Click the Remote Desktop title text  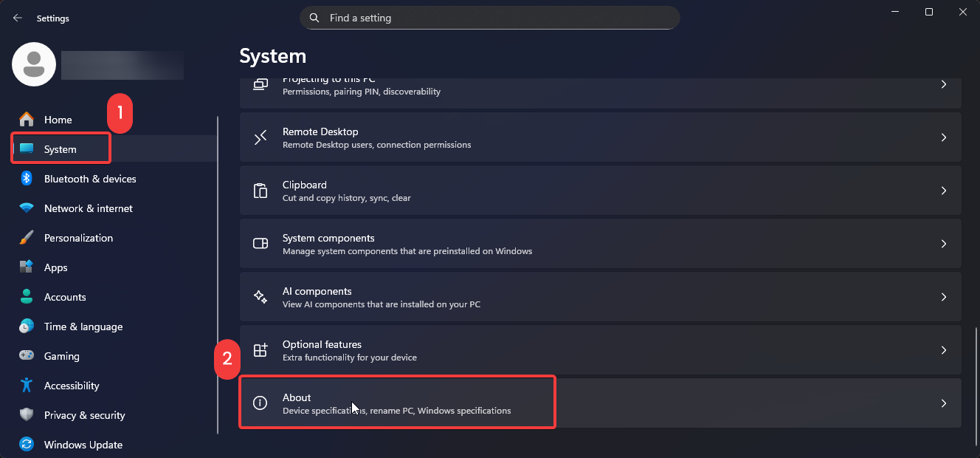pos(320,131)
